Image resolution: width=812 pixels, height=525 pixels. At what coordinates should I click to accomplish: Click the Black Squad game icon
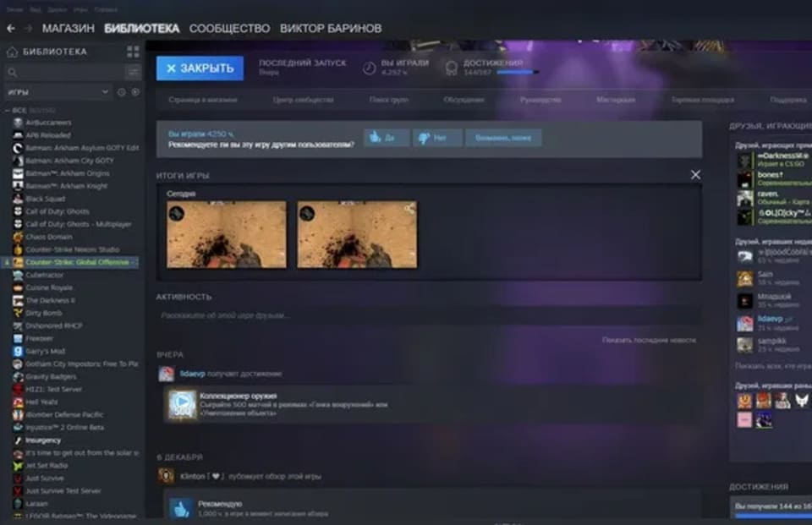coord(18,199)
